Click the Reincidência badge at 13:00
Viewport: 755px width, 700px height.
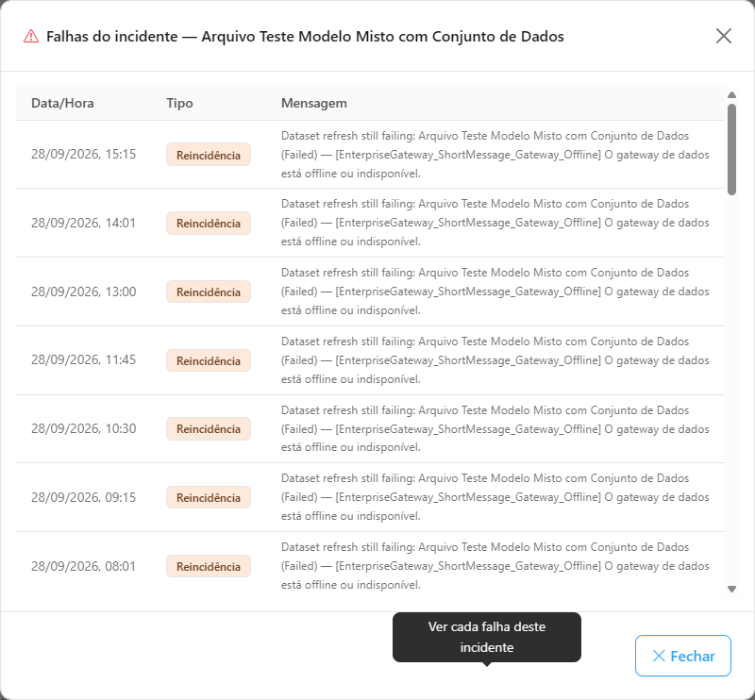209,292
